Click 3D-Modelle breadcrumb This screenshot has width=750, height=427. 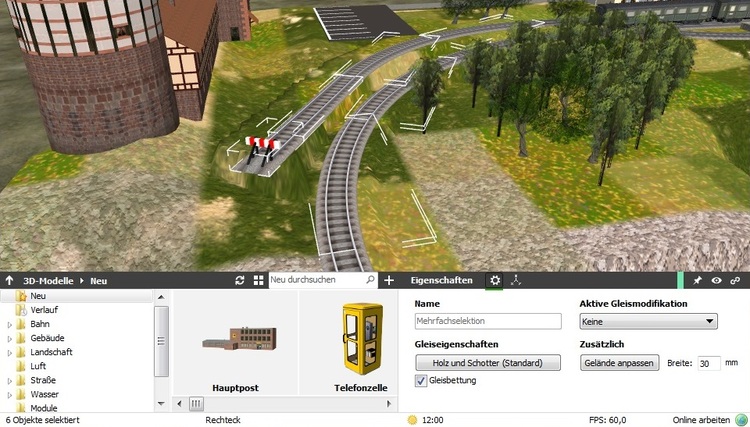(48, 281)
